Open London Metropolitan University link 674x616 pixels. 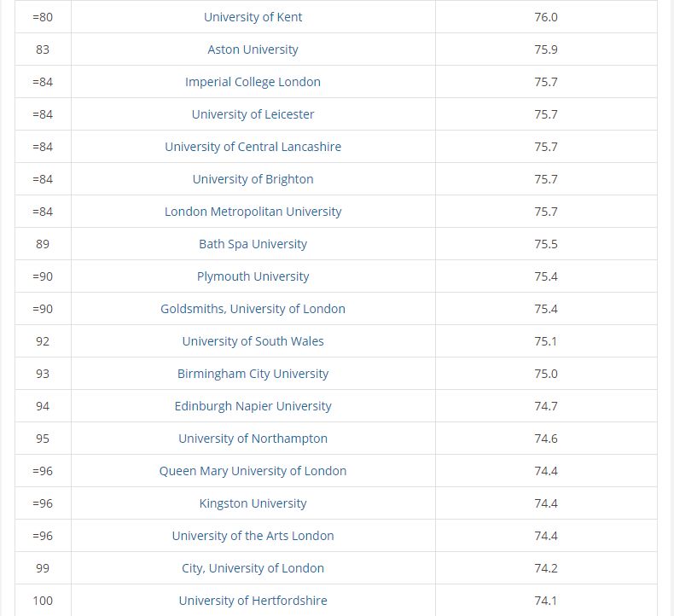coord(253,212)
